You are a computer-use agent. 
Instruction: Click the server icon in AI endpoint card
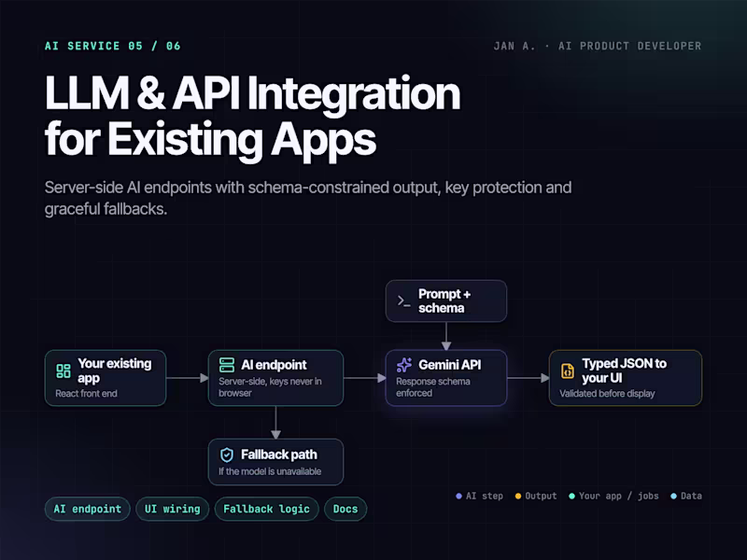227,365
